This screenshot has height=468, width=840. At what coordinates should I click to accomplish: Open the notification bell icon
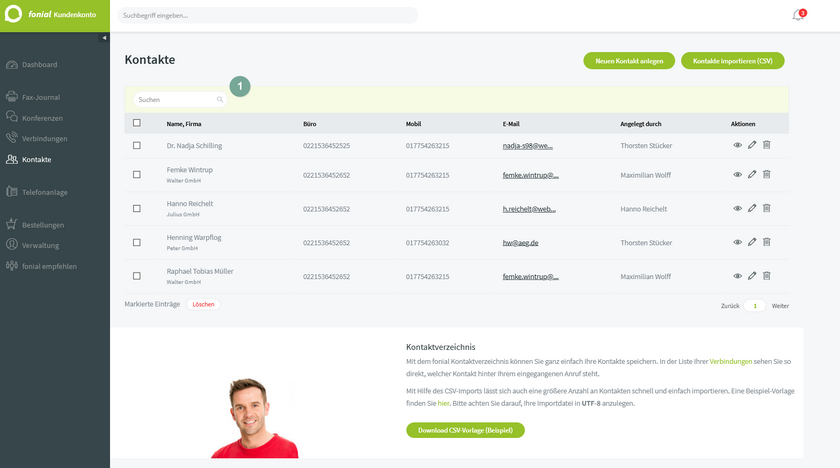coord(797,16)
